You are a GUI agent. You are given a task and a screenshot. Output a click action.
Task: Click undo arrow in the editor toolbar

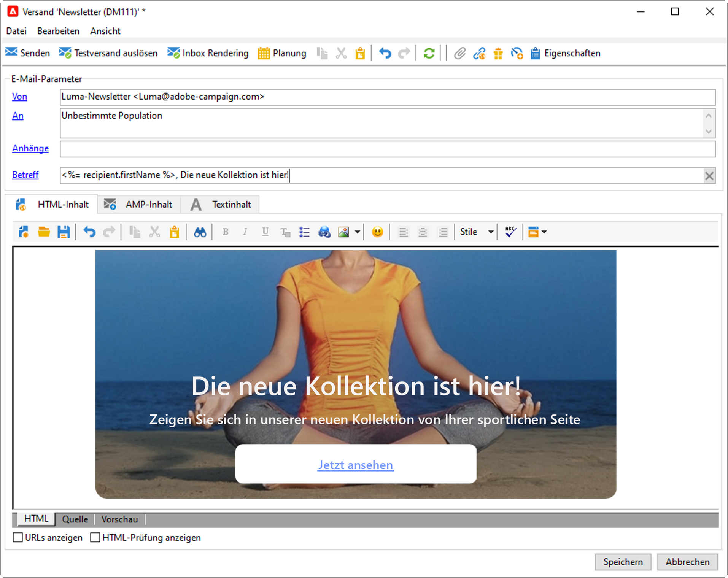click(x=89, y=232)
